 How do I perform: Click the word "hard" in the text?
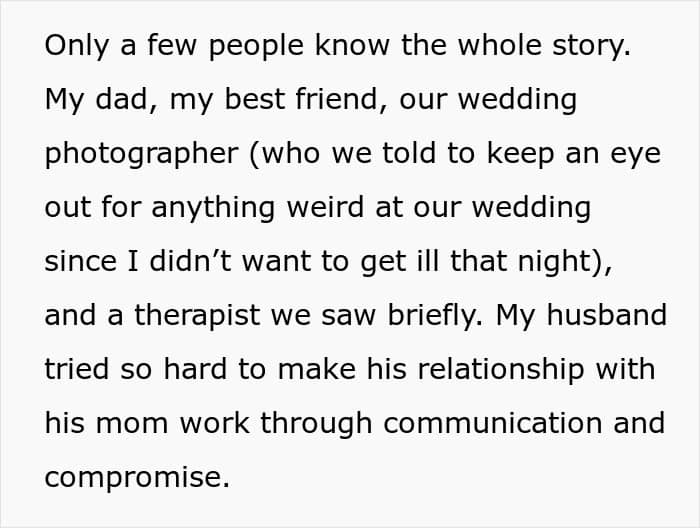195,369
